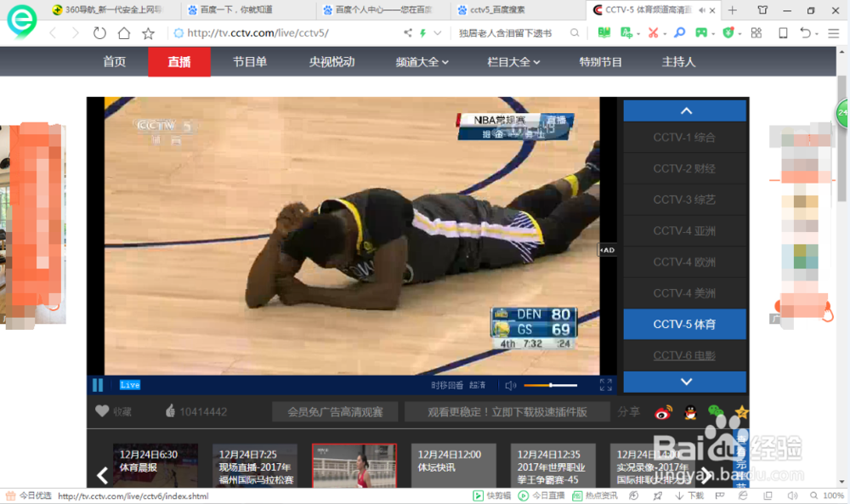Open 央视悦动 in the navigation bar

pyautogui.click(x=331, y=62)
